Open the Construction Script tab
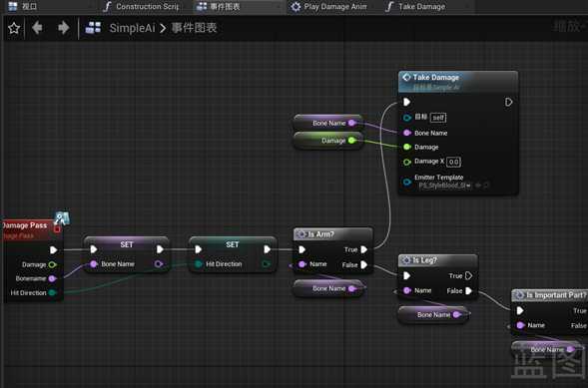This screenshot has height=388, width=588. point(143,6)
